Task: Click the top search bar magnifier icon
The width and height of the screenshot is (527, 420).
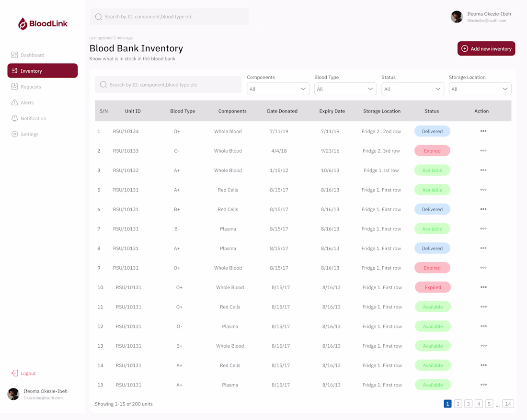Action: [x=99, y=16]
